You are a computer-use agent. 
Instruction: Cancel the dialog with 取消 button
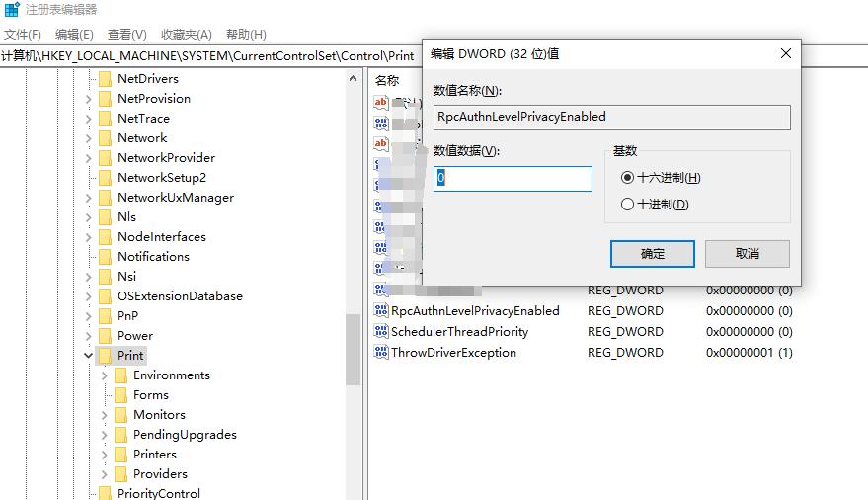pos(748,254)
